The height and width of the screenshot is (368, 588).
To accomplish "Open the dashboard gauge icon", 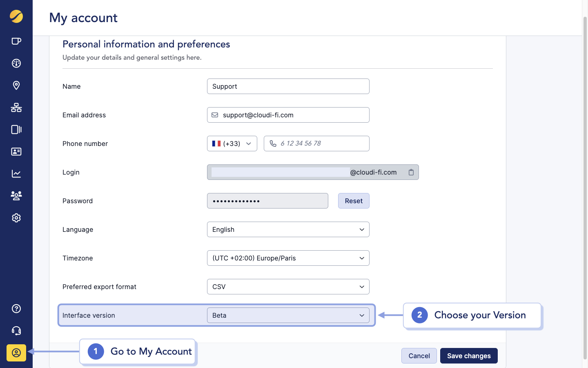I will [x=16, y=63].
